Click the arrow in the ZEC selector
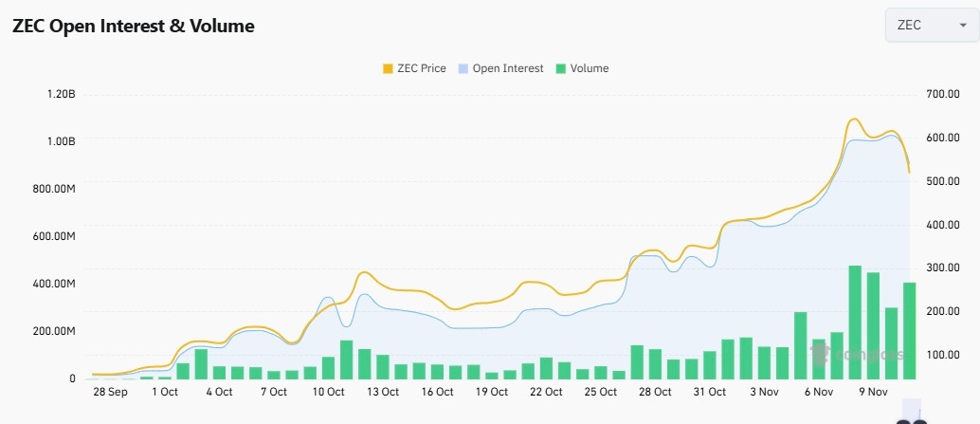 click(963, 26)
